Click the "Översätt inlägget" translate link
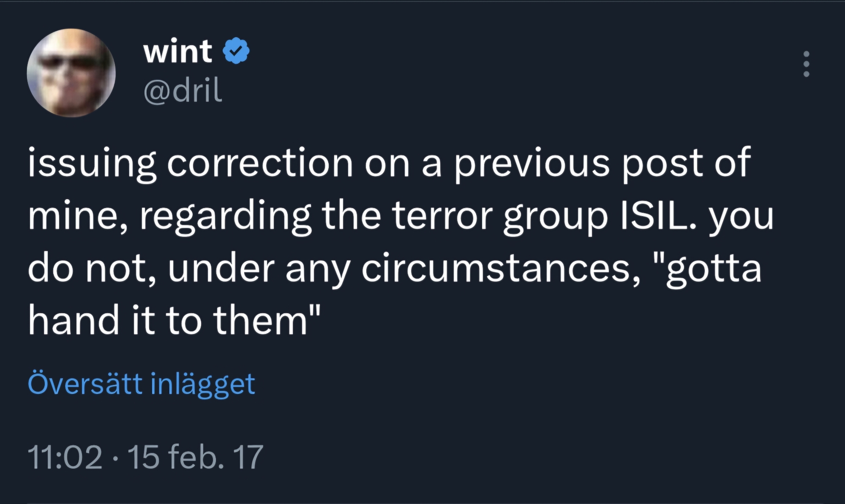845x504 pixels. (x=141, y=384)
